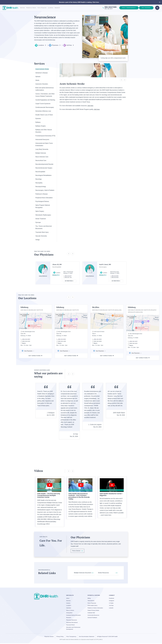Show next image in the Services slider

click(125, 80)
